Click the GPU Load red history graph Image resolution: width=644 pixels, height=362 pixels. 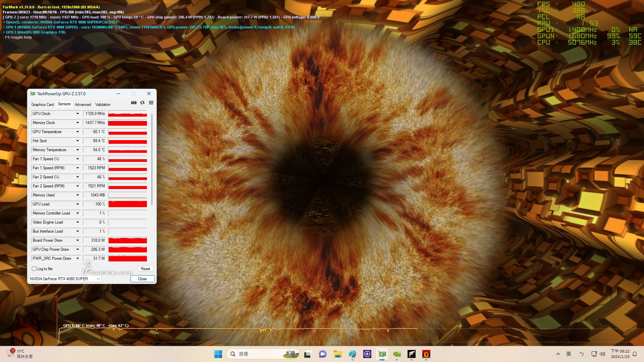pyautogui.click(x=127, y=204)
